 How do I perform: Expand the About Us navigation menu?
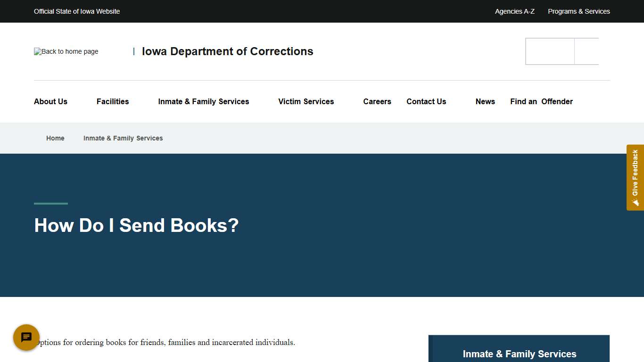(50, 101)
